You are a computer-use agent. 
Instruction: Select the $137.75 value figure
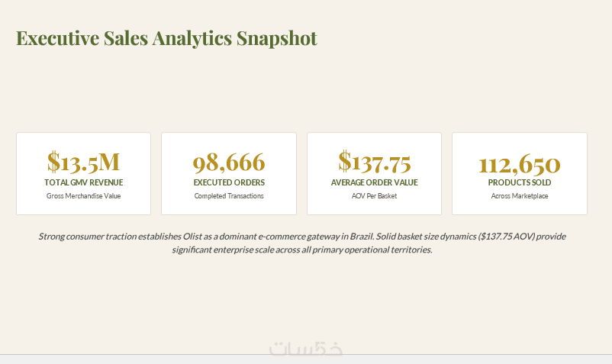[x=375, y=162]
